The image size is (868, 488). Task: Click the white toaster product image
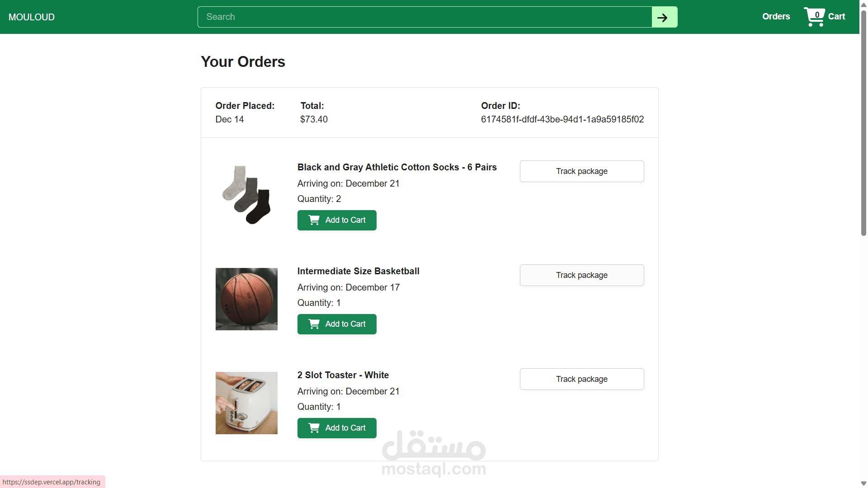tap(246, 403)
